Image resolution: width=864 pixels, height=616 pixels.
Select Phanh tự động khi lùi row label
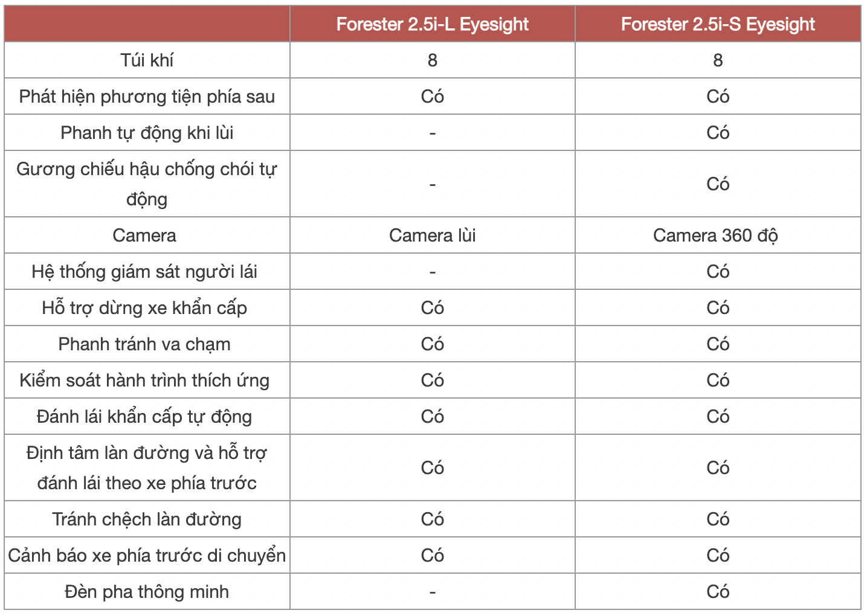tap(147, 133)
